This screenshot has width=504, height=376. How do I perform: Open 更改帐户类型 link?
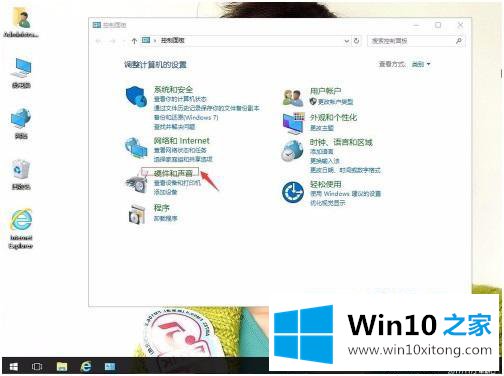tap(335, 102)
